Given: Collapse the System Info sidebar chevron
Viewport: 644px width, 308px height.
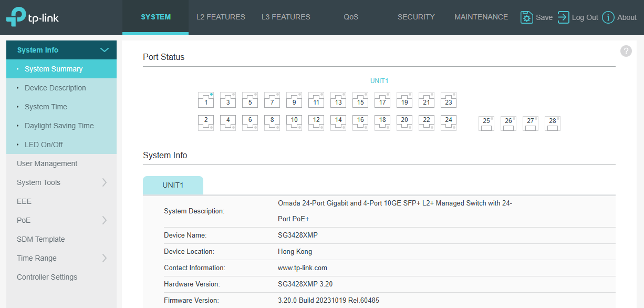Looking at the screenshot, I should (105, 50).
